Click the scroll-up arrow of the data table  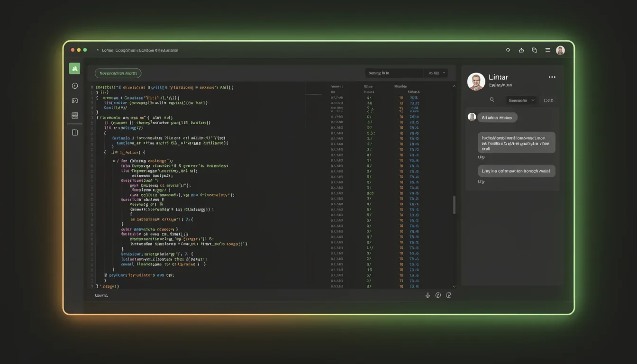(x=454, y=86)
